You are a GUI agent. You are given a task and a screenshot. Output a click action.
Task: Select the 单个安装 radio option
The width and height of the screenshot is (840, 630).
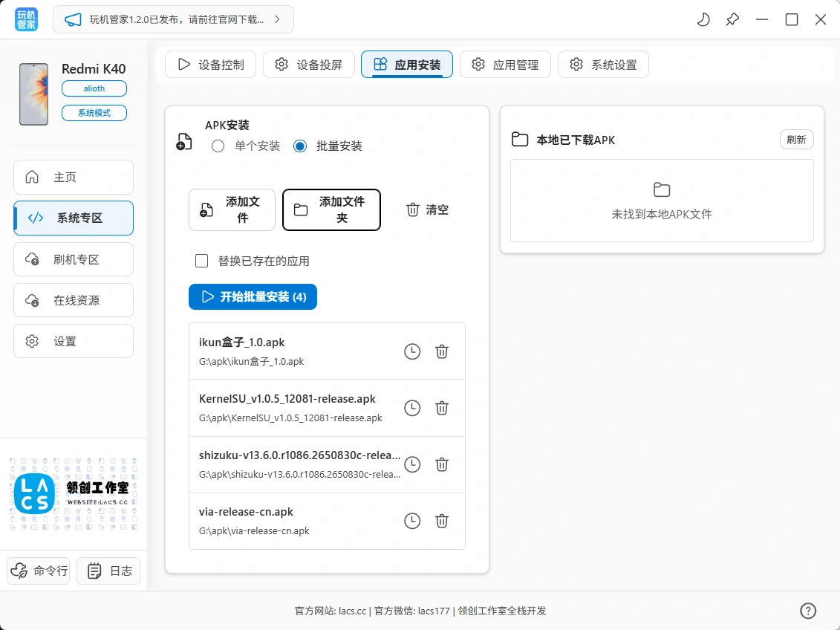coord(218,146)
